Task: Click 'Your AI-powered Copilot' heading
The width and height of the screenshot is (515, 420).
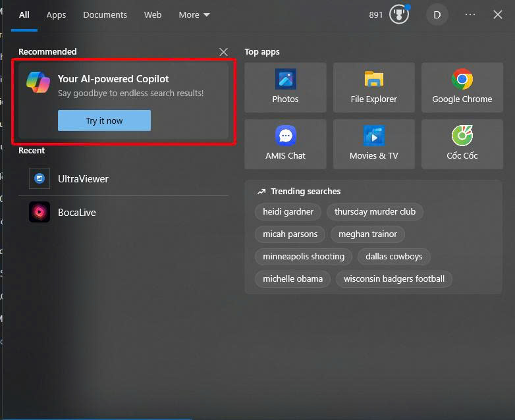Action: point(113,79)
